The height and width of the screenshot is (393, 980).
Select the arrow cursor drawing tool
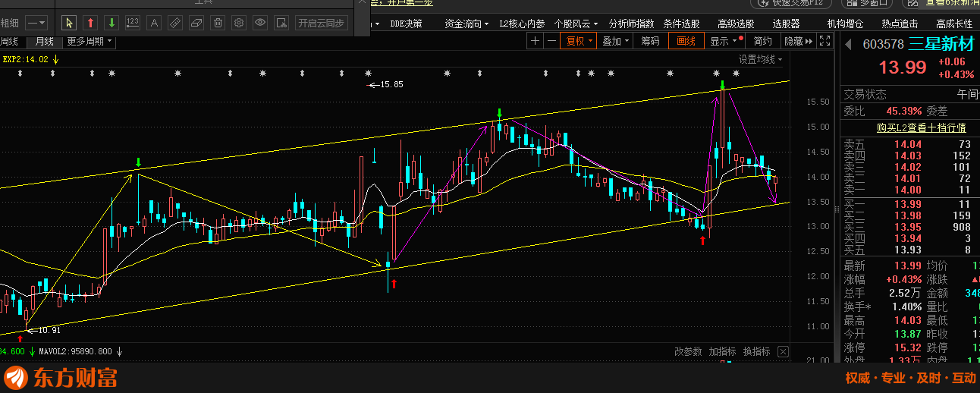(x=69, y=23)
